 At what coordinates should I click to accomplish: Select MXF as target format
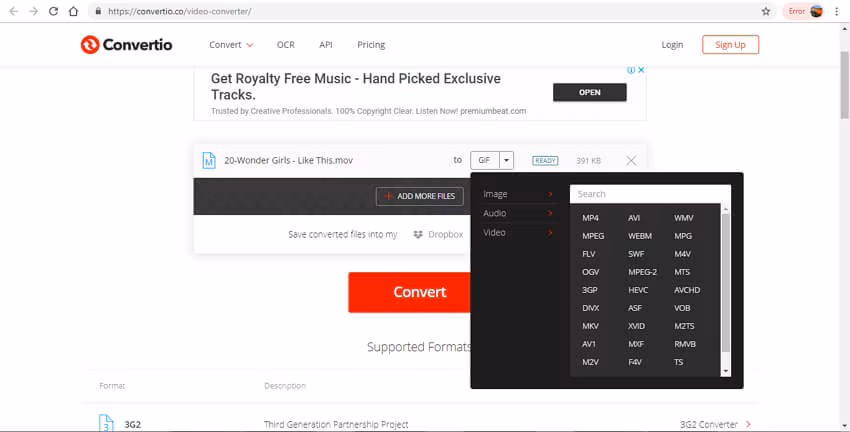tap(636, 344)
